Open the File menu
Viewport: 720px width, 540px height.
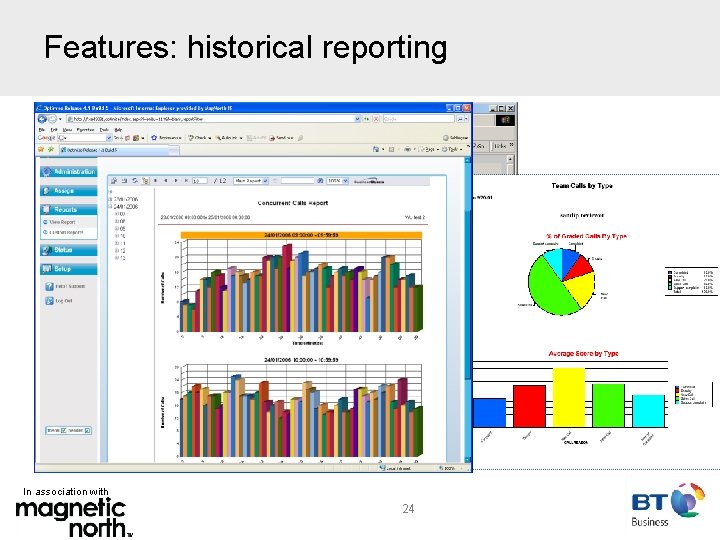42,130
